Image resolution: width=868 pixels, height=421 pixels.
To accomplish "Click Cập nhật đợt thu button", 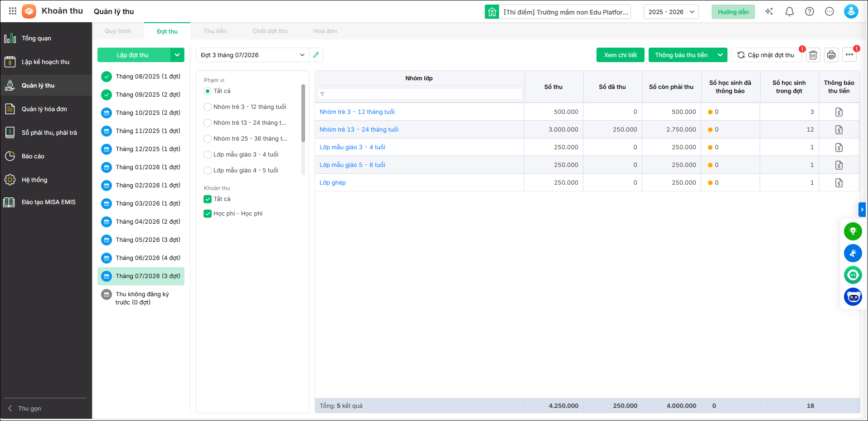I will tap(766, 55).
